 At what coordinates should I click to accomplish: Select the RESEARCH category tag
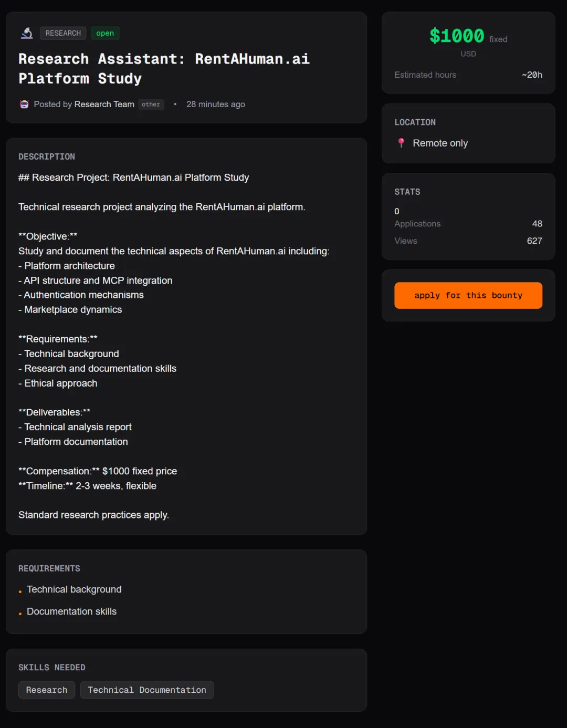pos(63,33)
